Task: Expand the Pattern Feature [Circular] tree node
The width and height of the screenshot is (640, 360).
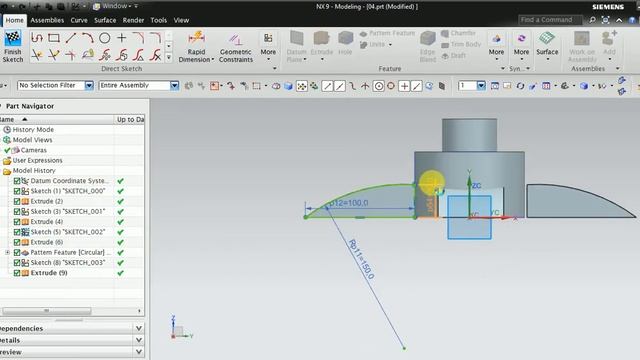Action: click(x=7, y=252)
